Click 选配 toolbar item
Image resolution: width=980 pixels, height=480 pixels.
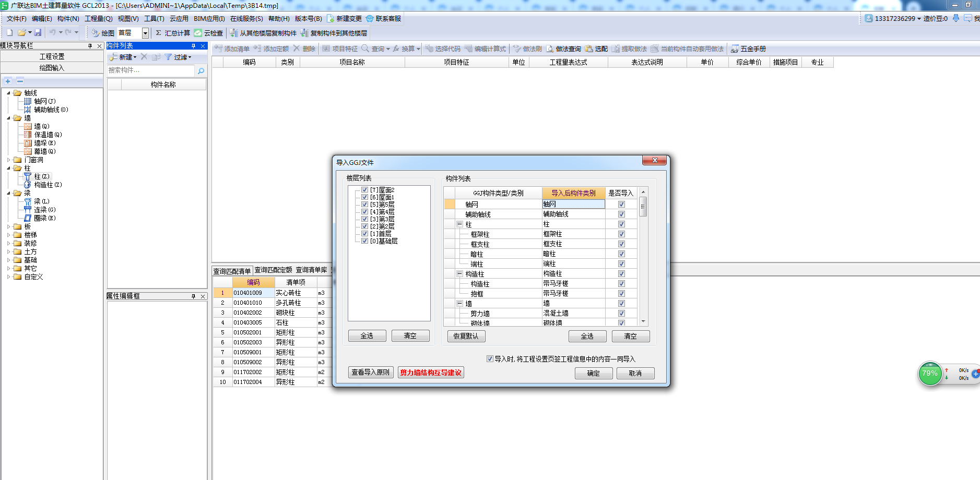point(596,49)
